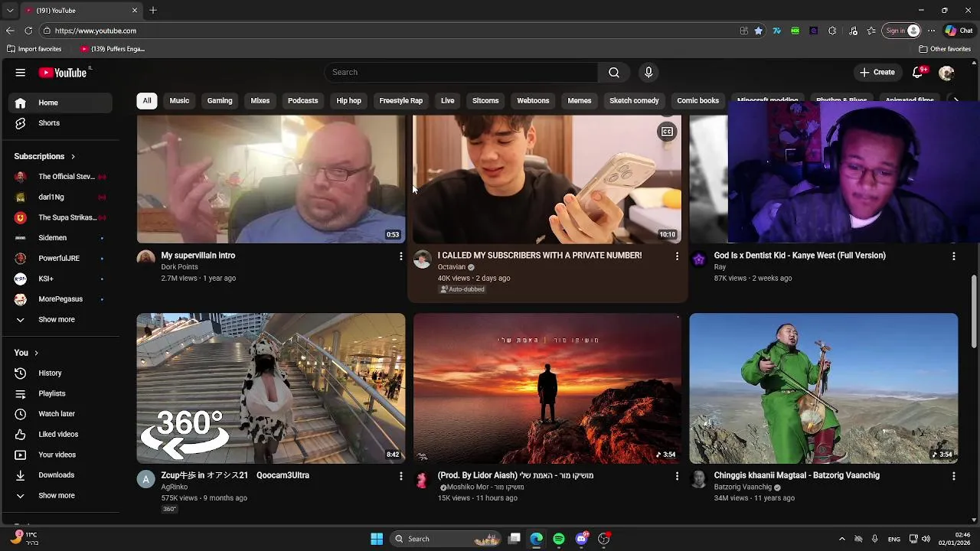
Task: Open Windows Start menu
Action: tap(377, 539)
